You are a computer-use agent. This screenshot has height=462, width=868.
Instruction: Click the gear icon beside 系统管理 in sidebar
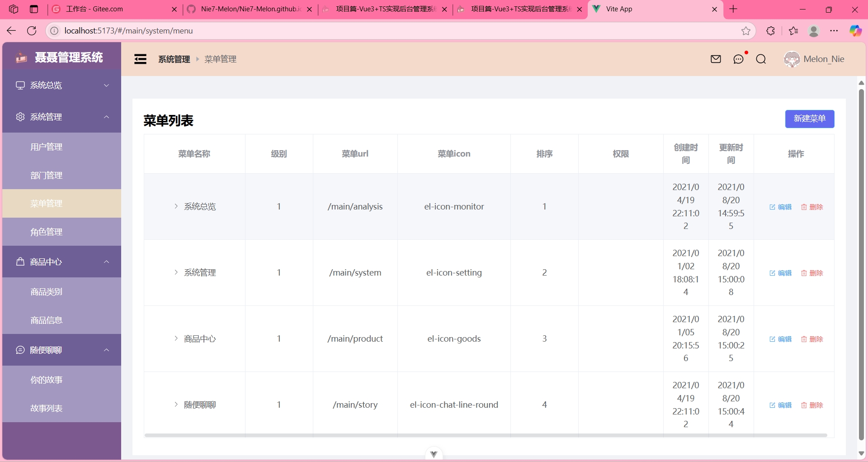[x=20, y=117]
